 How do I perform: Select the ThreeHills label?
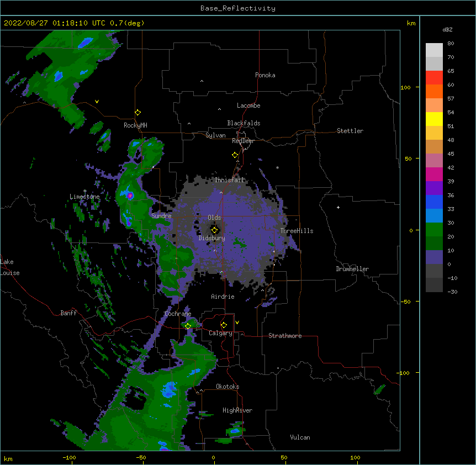[297, 231]
